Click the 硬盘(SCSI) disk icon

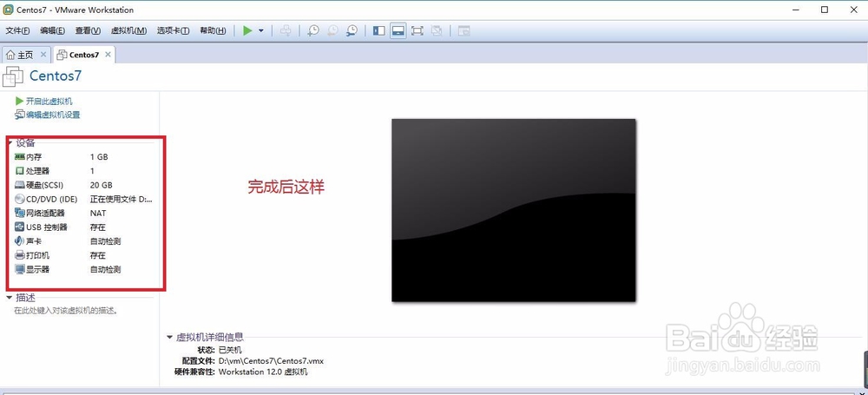[20, 185]
